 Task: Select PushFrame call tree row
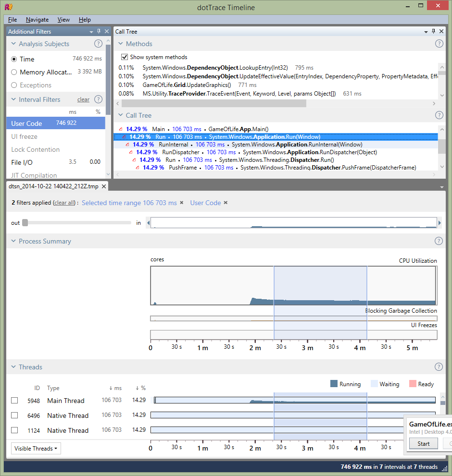coord(276,168)
